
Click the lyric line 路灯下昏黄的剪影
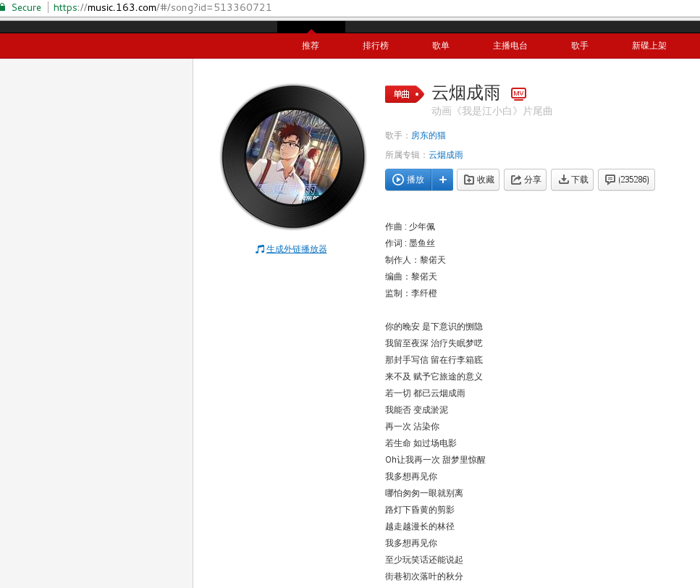(x=420, y=510)
